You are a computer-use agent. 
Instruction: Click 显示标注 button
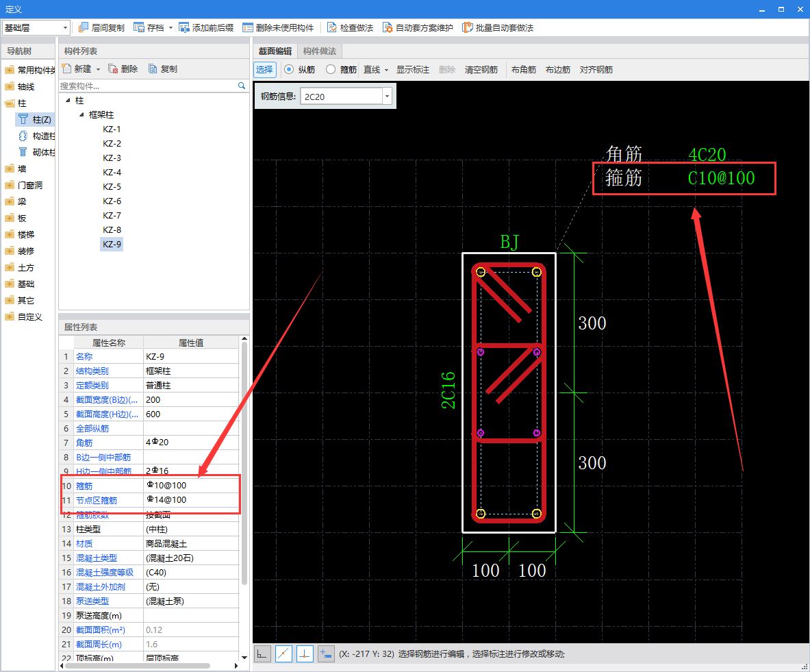(413, 69)
